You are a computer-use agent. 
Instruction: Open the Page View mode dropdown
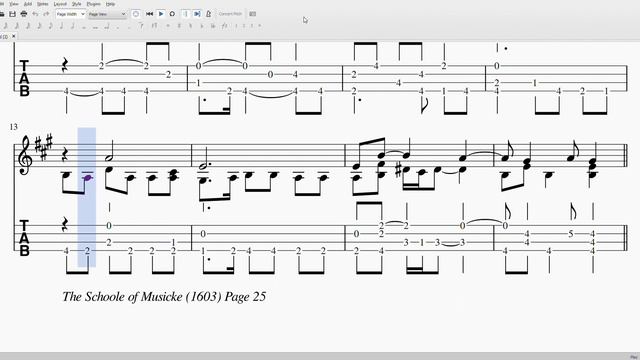107,14
